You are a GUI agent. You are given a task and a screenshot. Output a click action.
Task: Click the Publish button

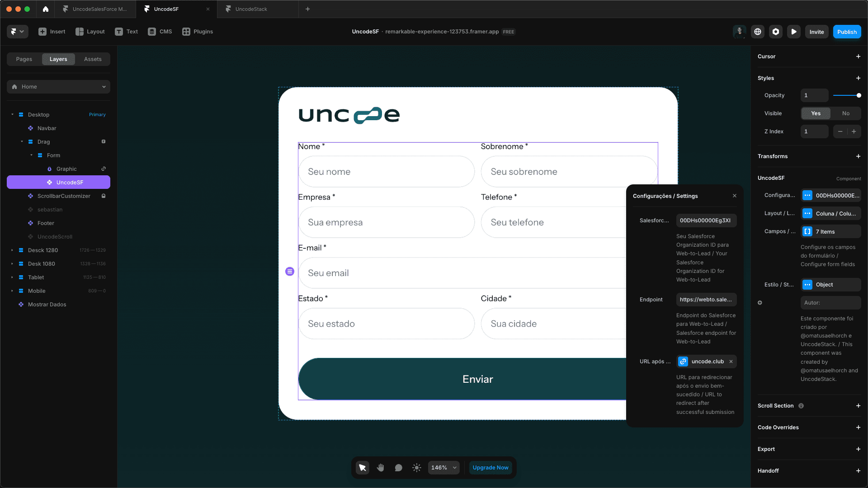pos(847,32)
